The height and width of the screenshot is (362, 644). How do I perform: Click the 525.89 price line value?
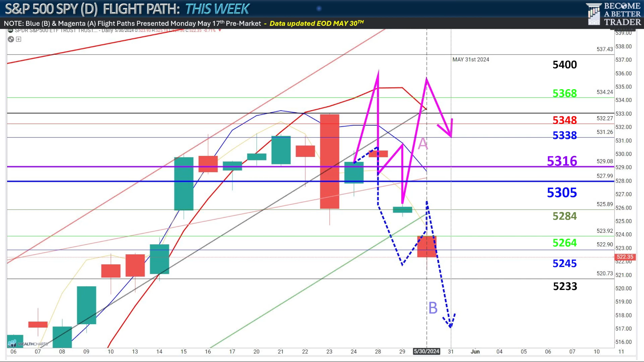[x=604, y=204]
